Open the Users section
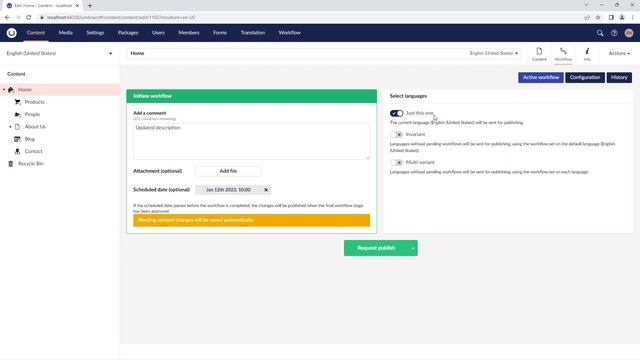This screenshot has height=360, width=640. tap(158, 33)
